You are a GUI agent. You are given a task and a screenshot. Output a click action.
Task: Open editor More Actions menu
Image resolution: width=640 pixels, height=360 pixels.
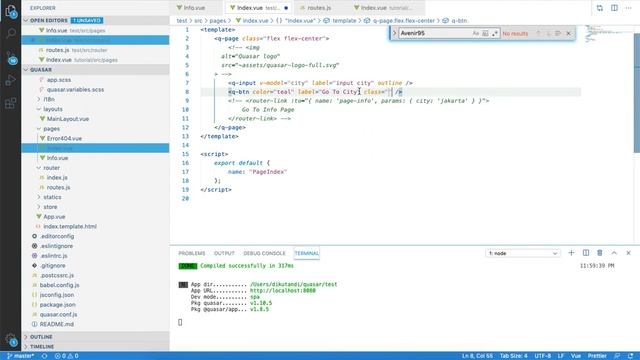(x=629, y=8)
